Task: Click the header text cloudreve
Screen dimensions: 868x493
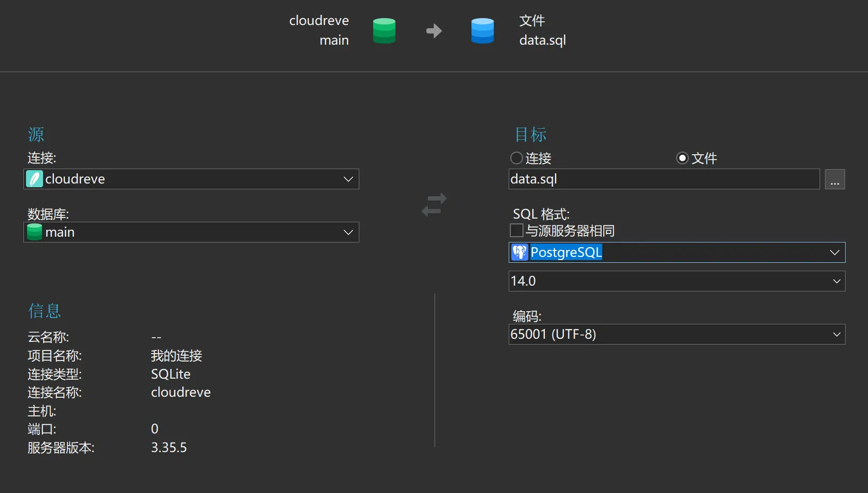Action: [319, 21]
